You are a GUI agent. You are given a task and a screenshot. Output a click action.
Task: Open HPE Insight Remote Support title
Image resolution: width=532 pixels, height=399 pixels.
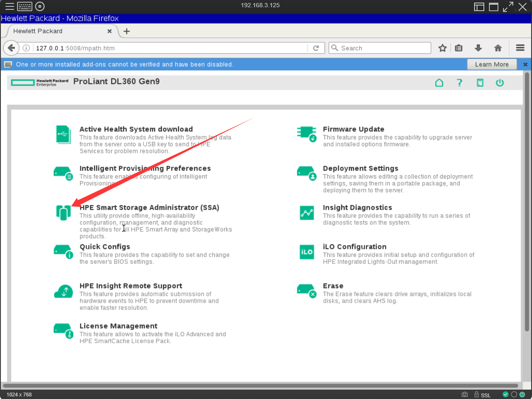131,286
